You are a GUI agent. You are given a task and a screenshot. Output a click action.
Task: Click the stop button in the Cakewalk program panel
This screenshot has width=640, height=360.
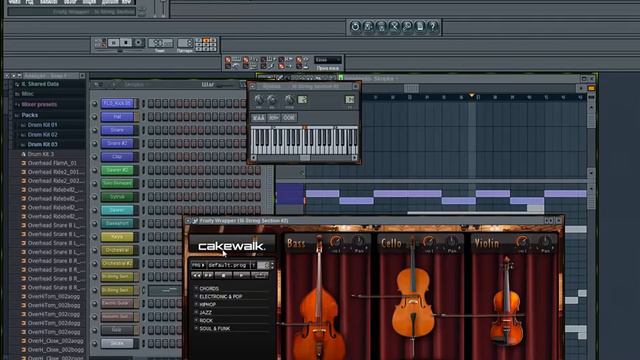pos(223,276)
